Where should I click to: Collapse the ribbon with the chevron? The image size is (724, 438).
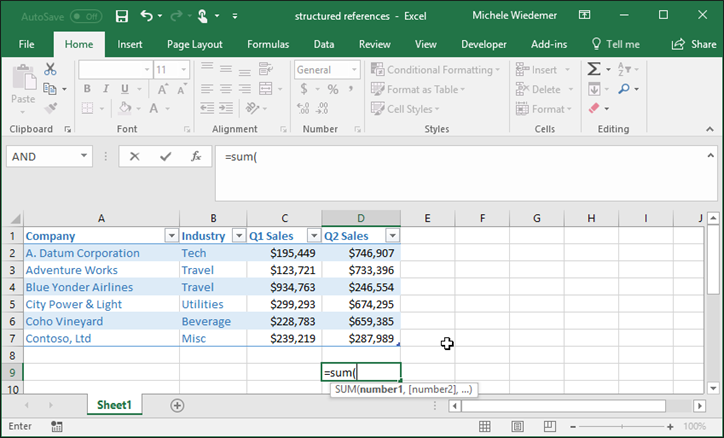pyautogui.click(x=710, y=129)
